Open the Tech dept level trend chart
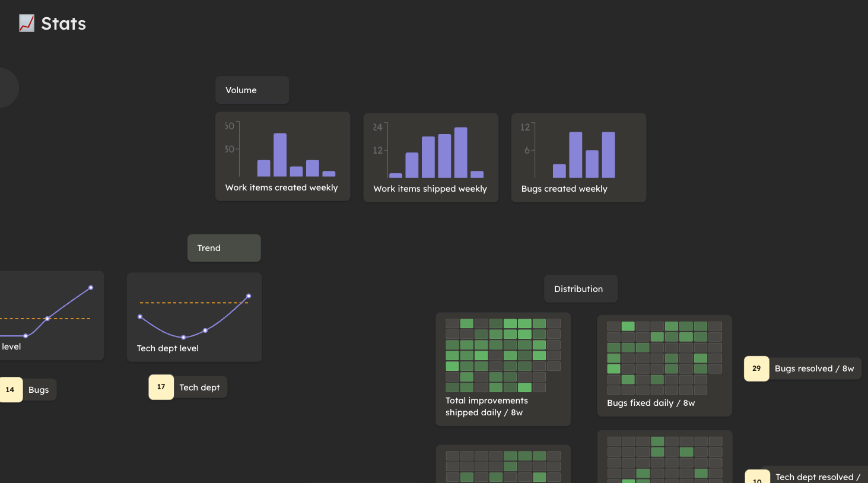Image resolution: width=868 pixels, height=483 pixels. [194, 317]
